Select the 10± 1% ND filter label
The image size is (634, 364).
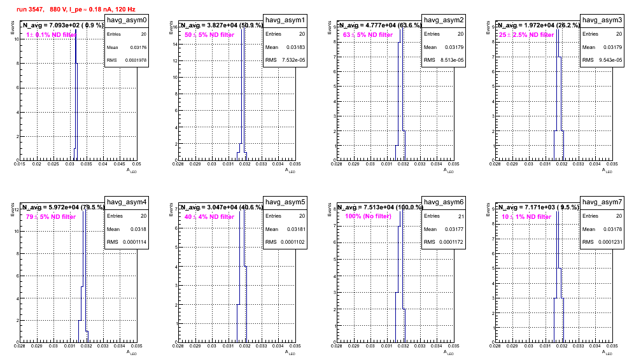pyautogui.click(x=526, y=217)
